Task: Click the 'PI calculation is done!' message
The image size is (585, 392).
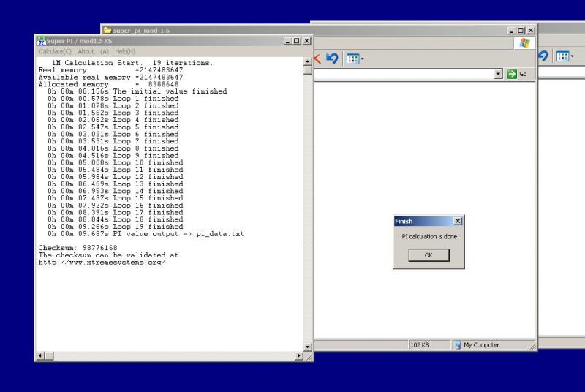Action: tap(430, 236)
